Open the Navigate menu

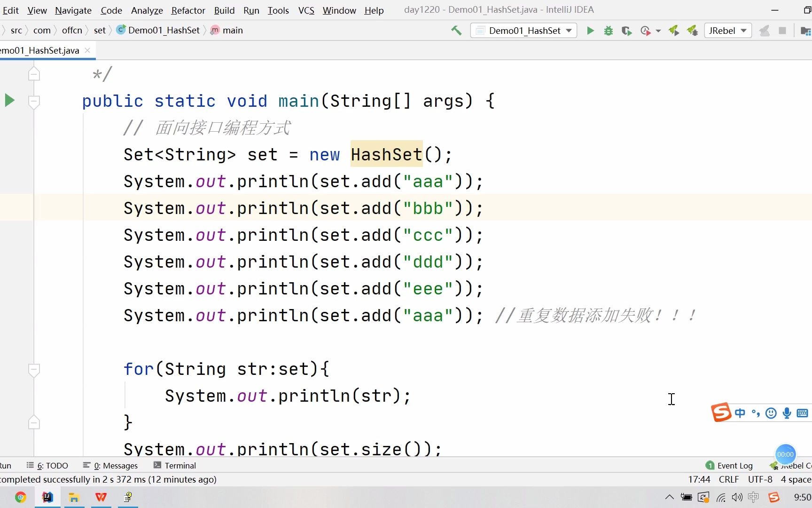point(73,10)
